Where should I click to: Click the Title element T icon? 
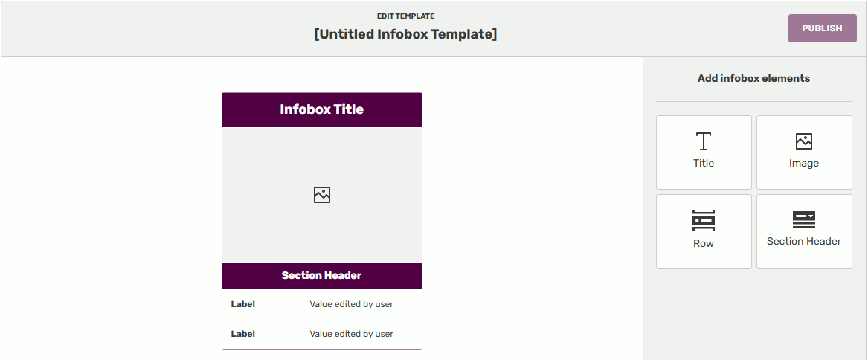(704, 141)
